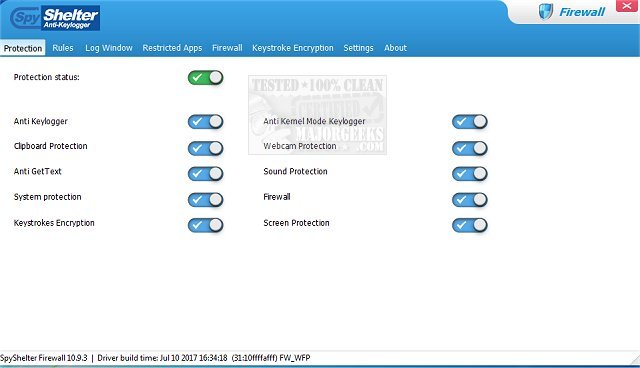Toggle the Protection status switch

pos(206,78)
